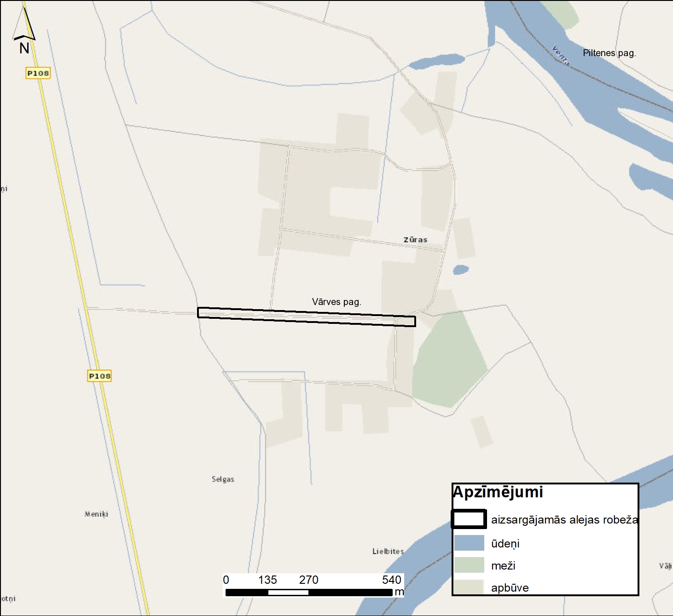Click the beige apbūve legend swatch
The width and height of the screenshot is (673, 616).
point(469,587)
